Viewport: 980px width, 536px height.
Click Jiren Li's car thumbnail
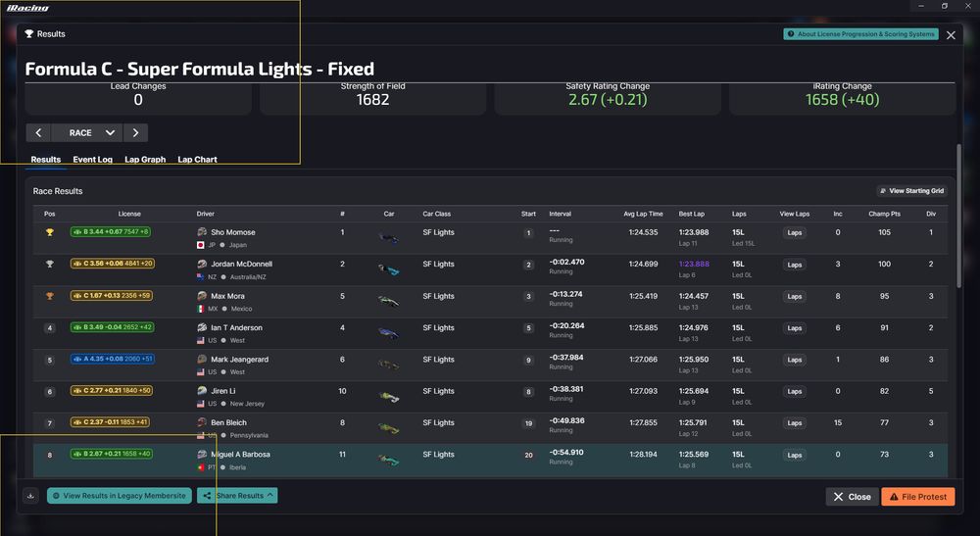click(x=389, y=397)
